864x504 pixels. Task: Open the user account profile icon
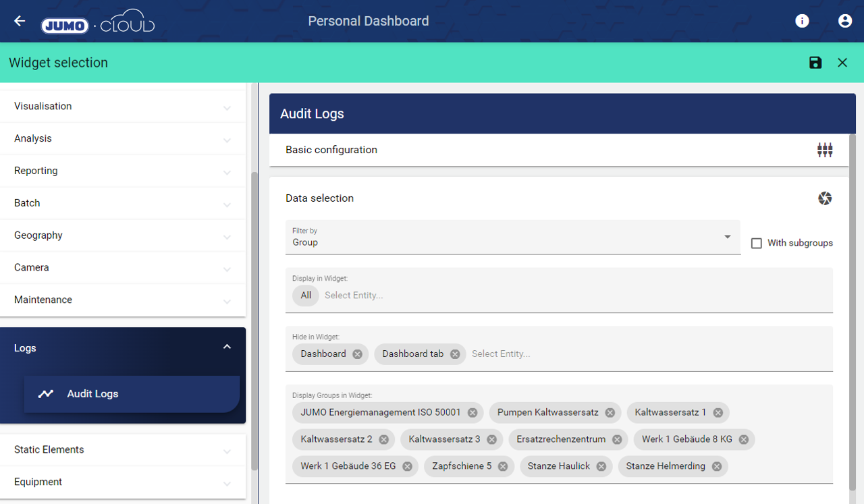(x=844, y=21)
